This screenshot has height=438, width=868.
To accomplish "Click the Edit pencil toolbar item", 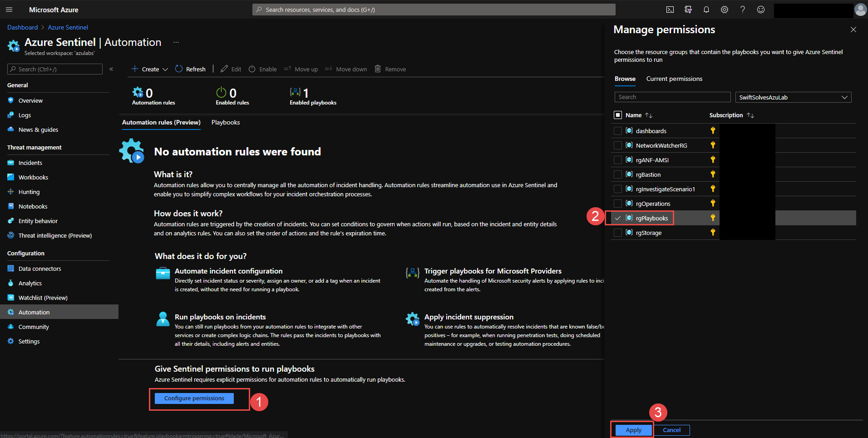I will coord(231,69).
